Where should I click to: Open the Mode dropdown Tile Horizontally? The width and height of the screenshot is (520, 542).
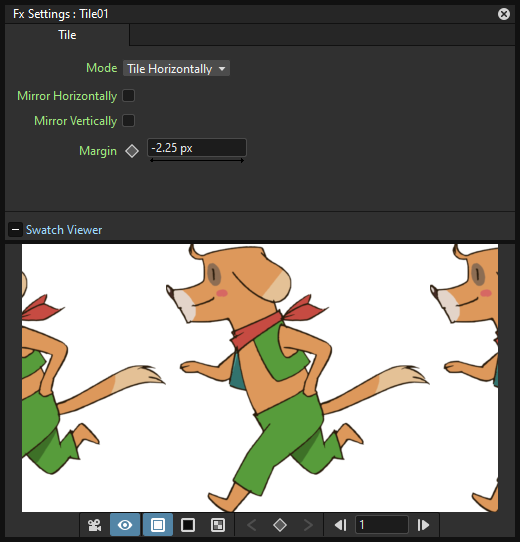pos(176,68)
